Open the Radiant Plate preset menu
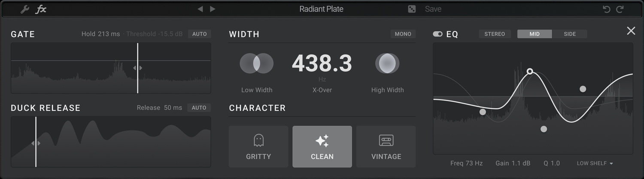 pyautogui.click(x=321, y=9)
